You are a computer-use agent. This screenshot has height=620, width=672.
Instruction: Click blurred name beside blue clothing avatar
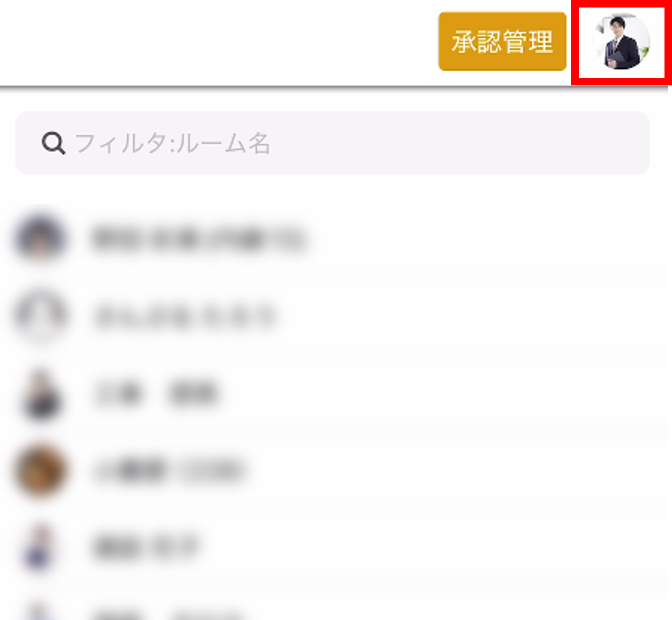pos(145,547)
